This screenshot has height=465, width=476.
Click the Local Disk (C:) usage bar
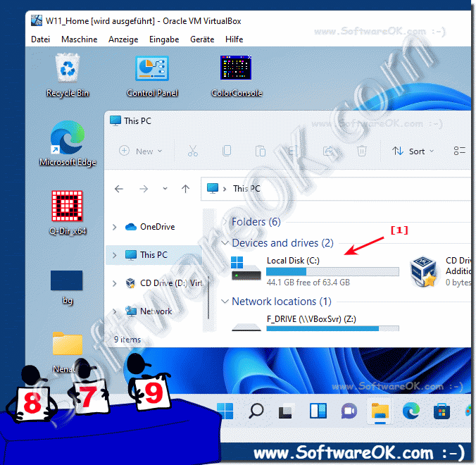coord(332,271)
